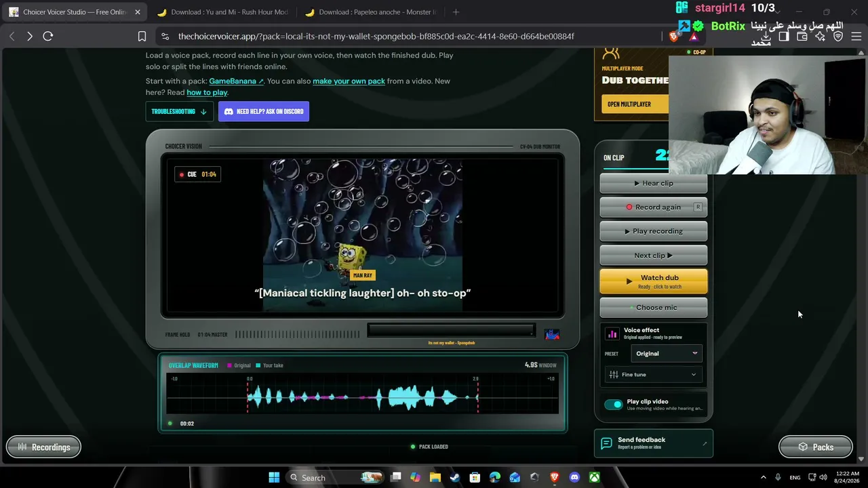Click the CUE 01:04 indicator
Screen dimensions: 868x488
[x=197, y=174]
